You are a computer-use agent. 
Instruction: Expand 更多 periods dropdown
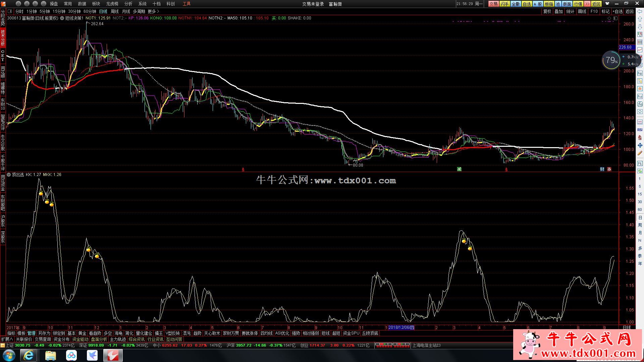(154, 11)
